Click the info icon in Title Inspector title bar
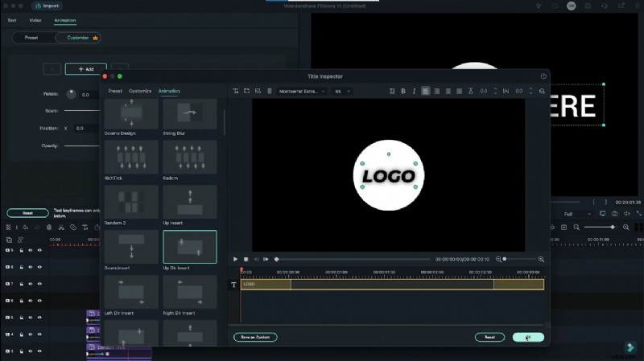The image size is (644, 361). point(543,76)
